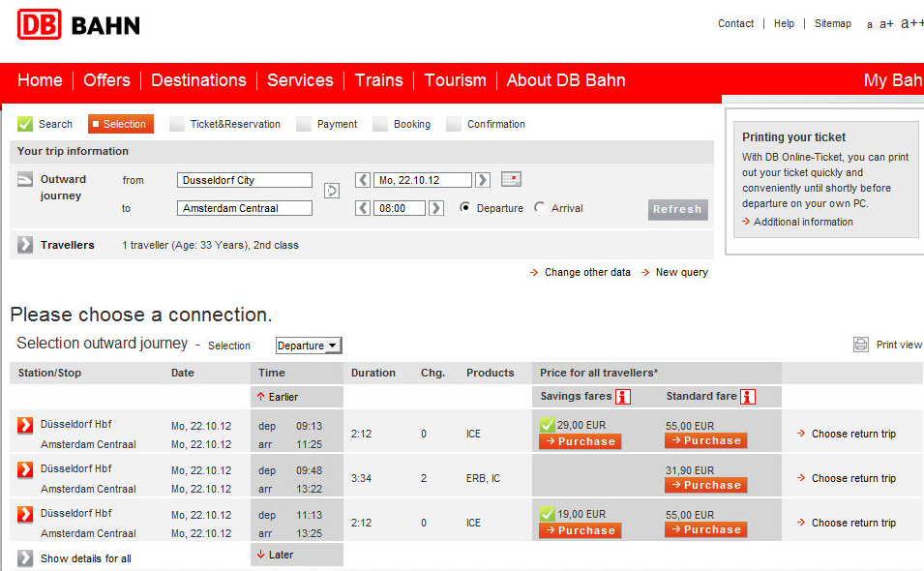Screen dimensions: 924x571
Task: Purchase 55,00 EUR standard fare for 11:13
Action: (706, 529)
